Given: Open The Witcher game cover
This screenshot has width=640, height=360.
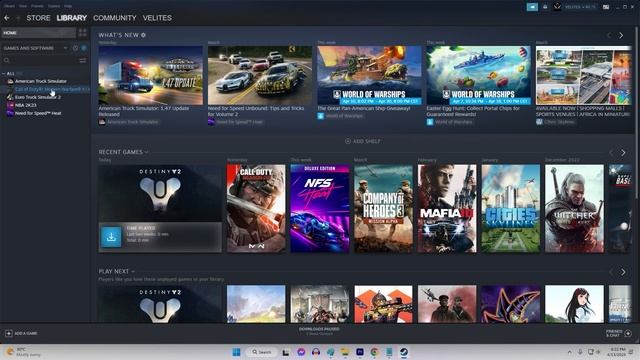Looking at the screenshot, I should pos(574,208).
